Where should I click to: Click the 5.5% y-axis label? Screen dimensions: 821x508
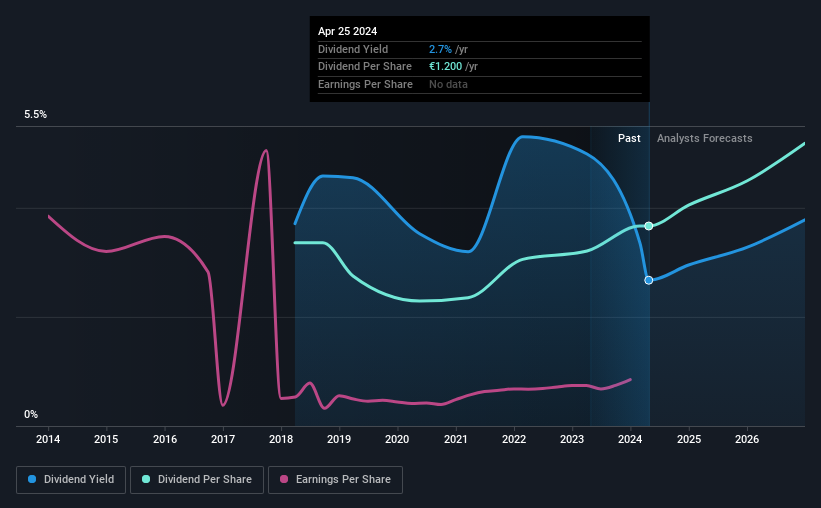[36, 115]
